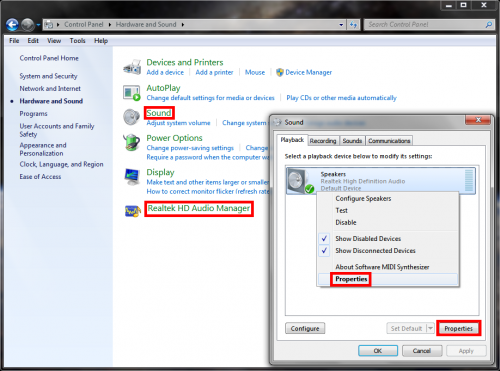
Task: Toggle Show Disabled Devices option
Action: pyautogui.click(x=368, y=239)
